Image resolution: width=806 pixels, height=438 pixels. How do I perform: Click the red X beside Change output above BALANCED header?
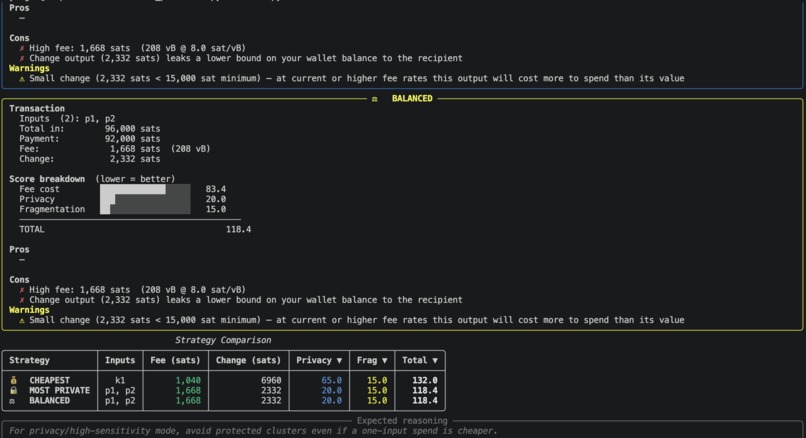click(x=22, y=58)
